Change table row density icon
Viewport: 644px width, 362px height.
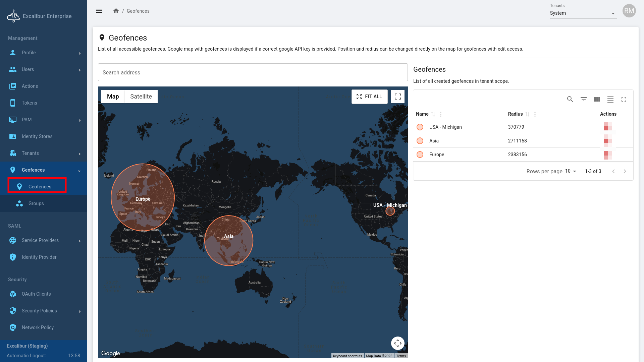610,99
